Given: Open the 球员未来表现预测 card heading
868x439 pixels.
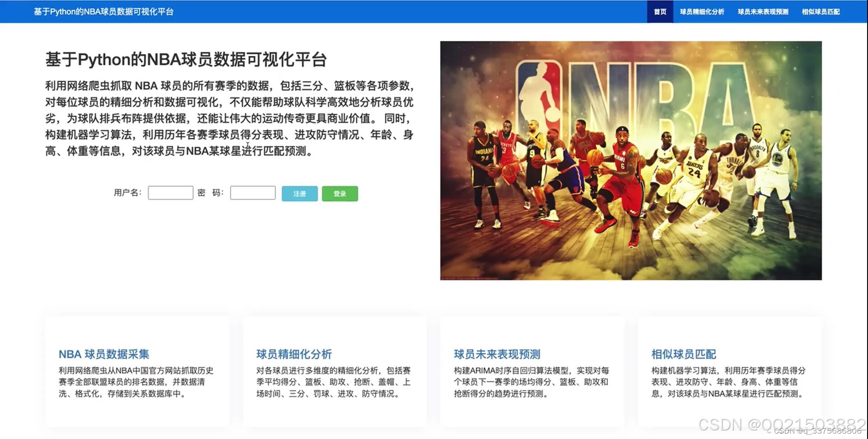Looking at the screenshot, I should pyautogui.click(x=497, y=354).
